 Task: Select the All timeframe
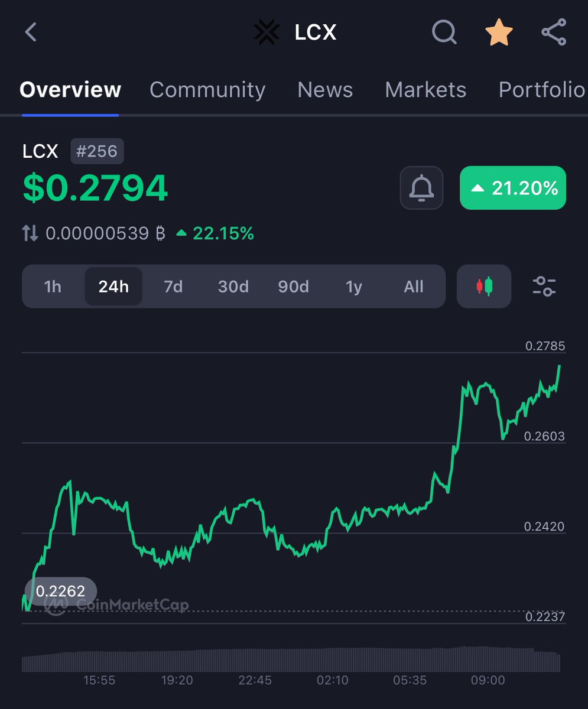pos(414,287)
